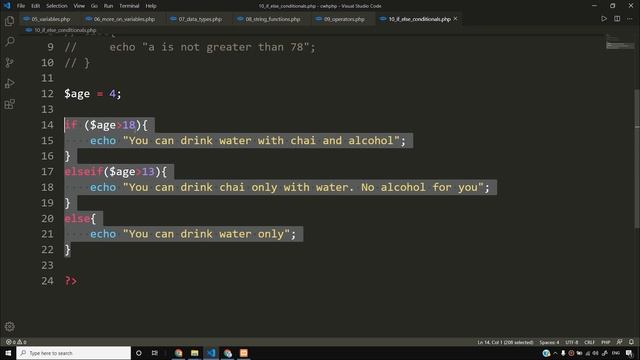The width and height of the screenshot is (640, 360).
Task: Click 'else{' on line 20
Action: [x=80, y=218]
